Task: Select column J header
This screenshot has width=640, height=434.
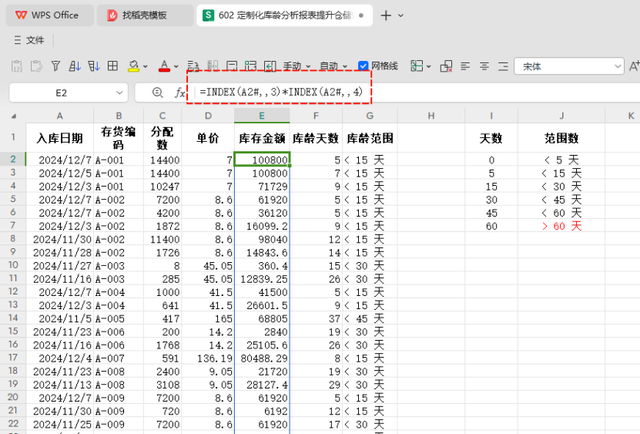Action: coord(562,116)
